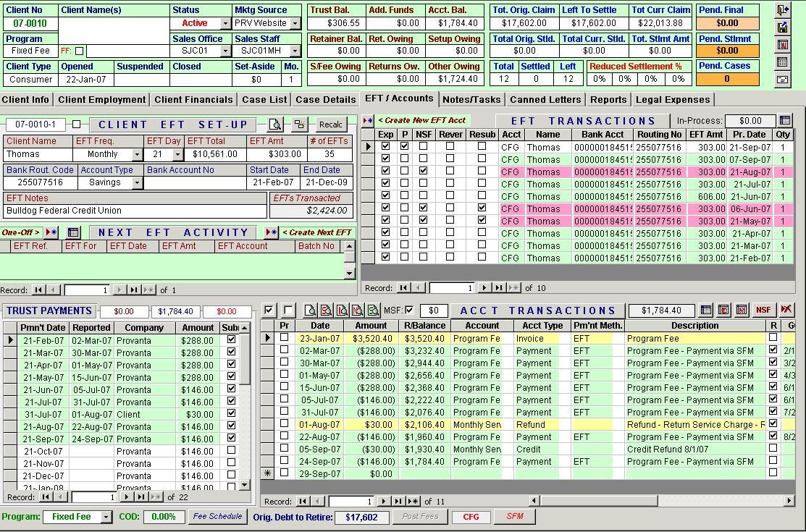Image resolution: width=806 pixels, height=532 pixels.
Task: Open the preview magnifier in Client EFT Set-Up
Action: point(275,124)
